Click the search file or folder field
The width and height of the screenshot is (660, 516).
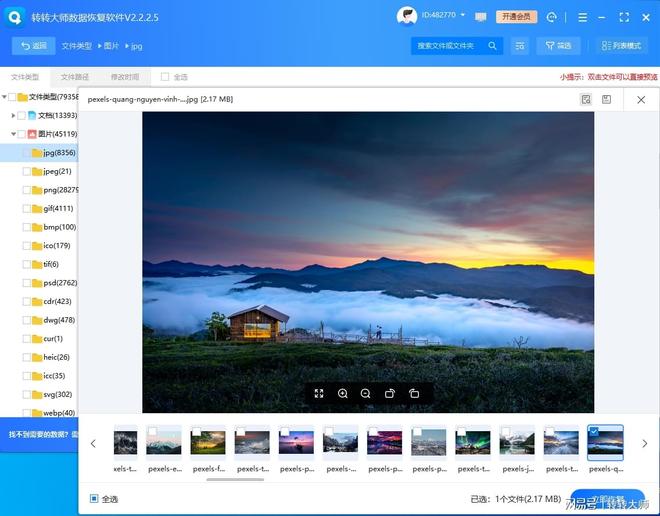coord(448,45)
